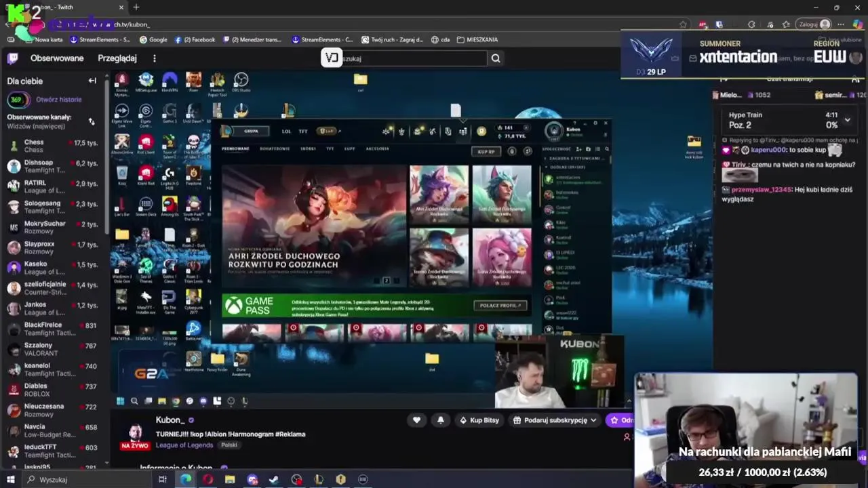Click the Twitch search magnifier button
Viewport: 868px width, 488px height.
point(496,58)
